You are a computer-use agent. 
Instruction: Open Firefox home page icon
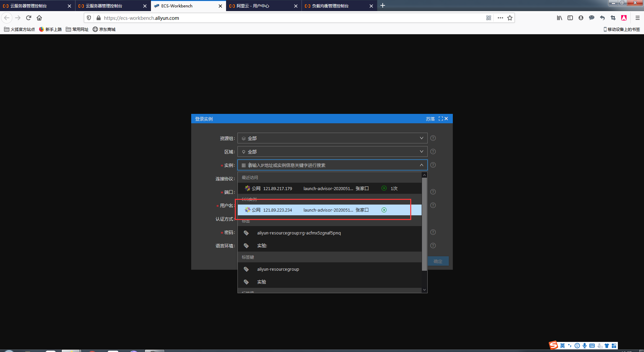point(39,18)
